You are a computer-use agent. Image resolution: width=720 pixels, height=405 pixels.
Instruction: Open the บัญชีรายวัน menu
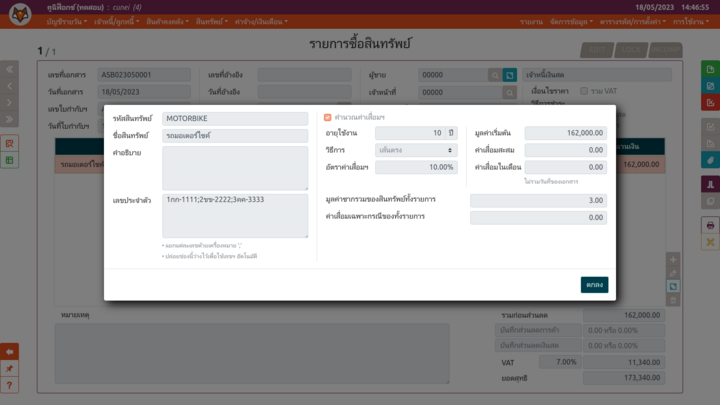(67, 22)
